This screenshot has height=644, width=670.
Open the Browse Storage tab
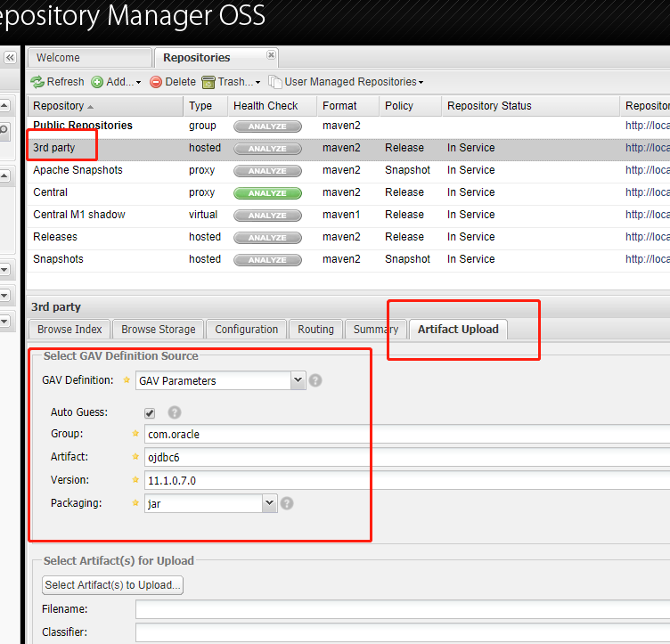coord(158,330)
